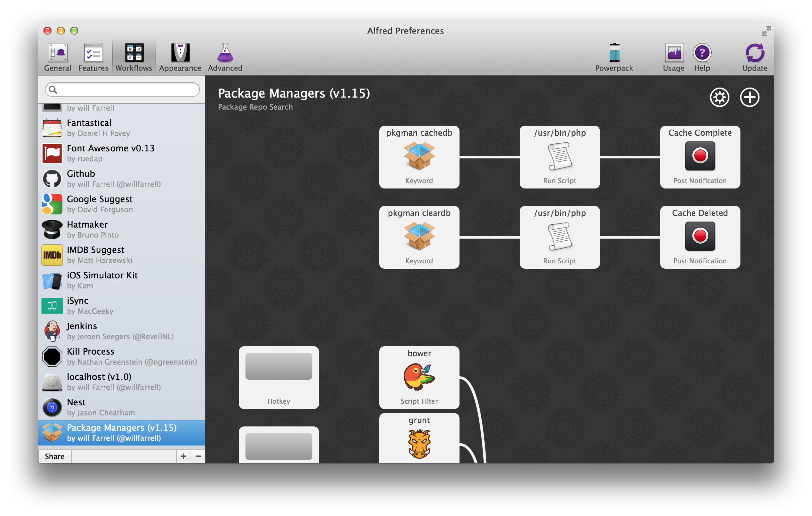Viewport: 812px width, 516px height.
Task: Open Alfred Help
Action: point(702,57)
